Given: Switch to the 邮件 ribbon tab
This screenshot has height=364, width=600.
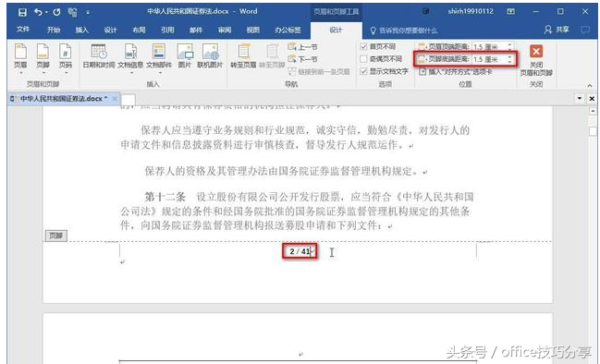Looking at the screenshot, I should coord(196,30).
